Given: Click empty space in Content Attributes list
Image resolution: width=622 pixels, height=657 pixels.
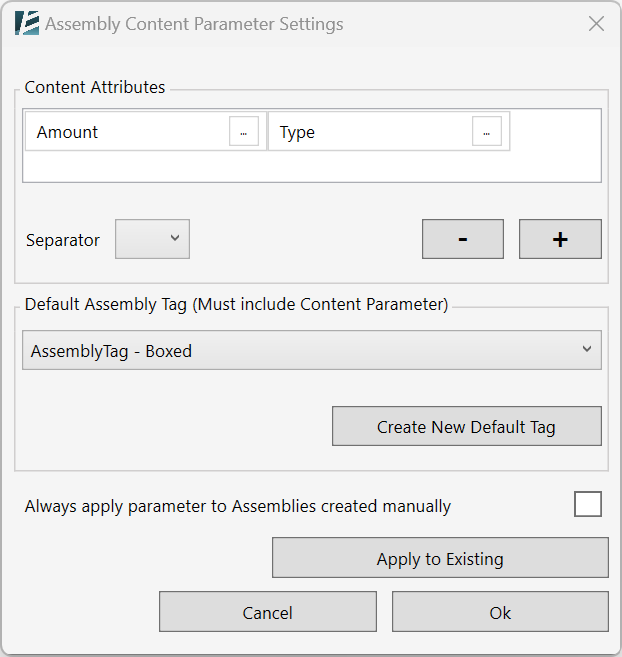Looking at the screenshot, I should click(x=312, y=167).
